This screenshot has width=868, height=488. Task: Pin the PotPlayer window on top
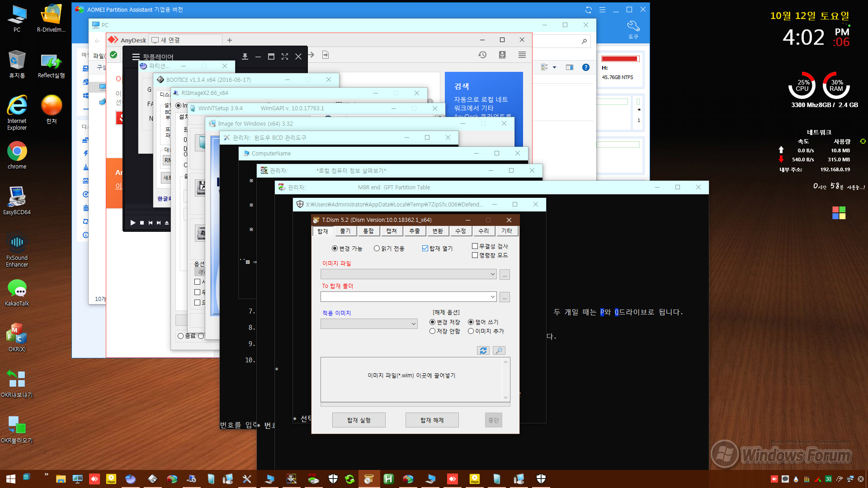(x=245, y=56)
